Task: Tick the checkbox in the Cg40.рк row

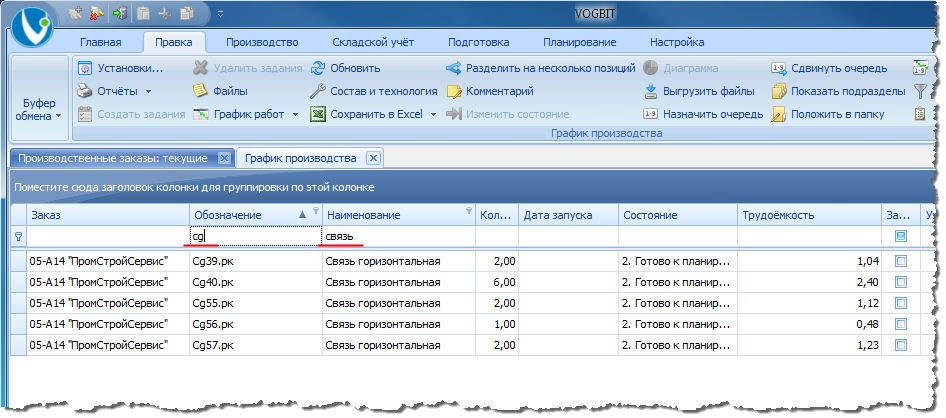Action: point(901,282)
